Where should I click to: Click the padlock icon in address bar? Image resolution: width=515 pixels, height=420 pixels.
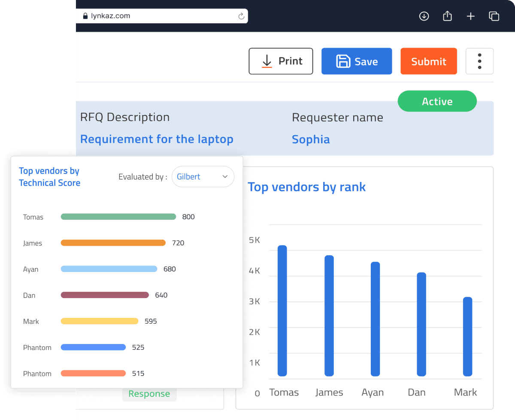(85, 16)
